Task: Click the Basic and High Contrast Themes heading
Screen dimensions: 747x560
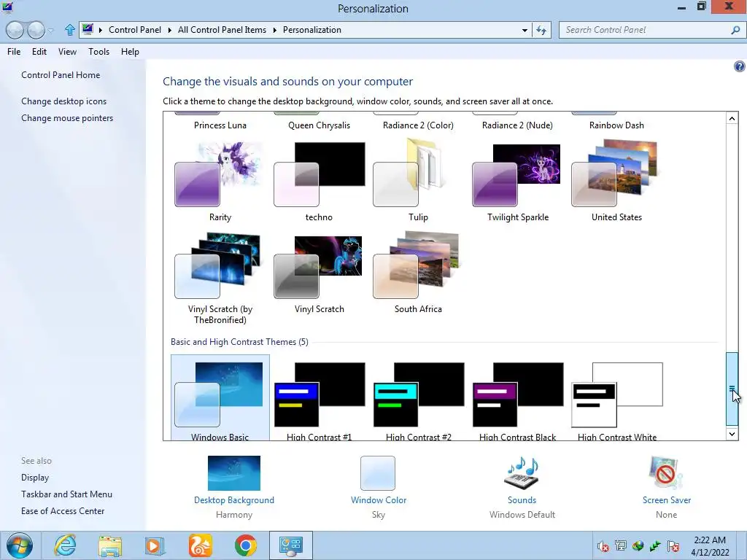Action: click(x=239, y=342)
